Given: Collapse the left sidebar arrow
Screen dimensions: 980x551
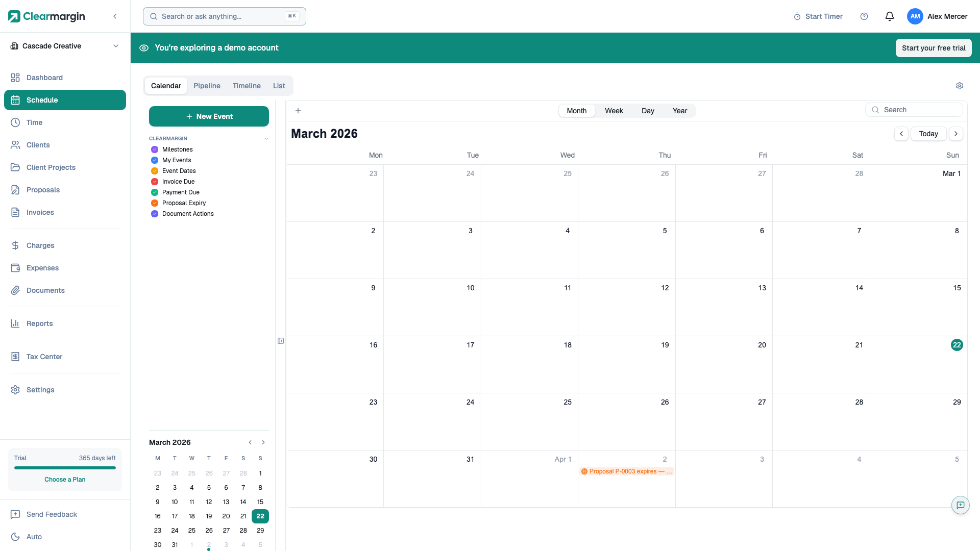Looking at the screenshot, I should click(115, 16).
